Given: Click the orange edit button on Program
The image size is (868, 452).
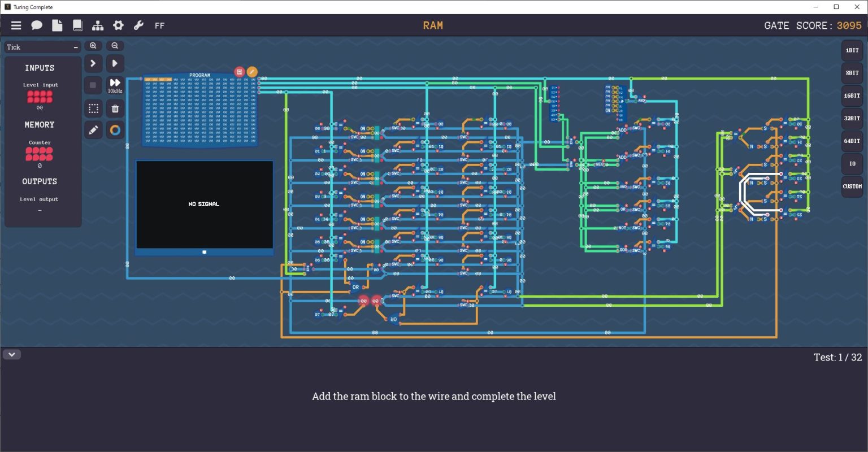Looking at the screenshot, I should (252, 72).
